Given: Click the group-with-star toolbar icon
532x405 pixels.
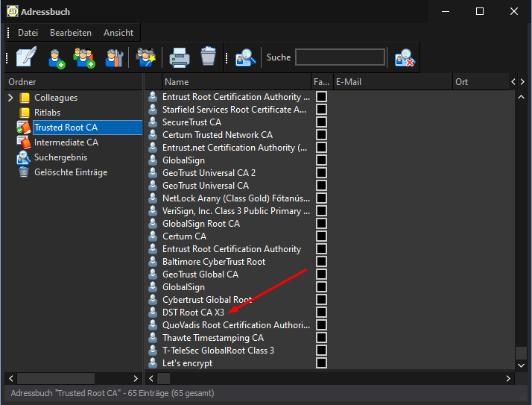Looking at the screenshot, I should [x=145, y=57].
